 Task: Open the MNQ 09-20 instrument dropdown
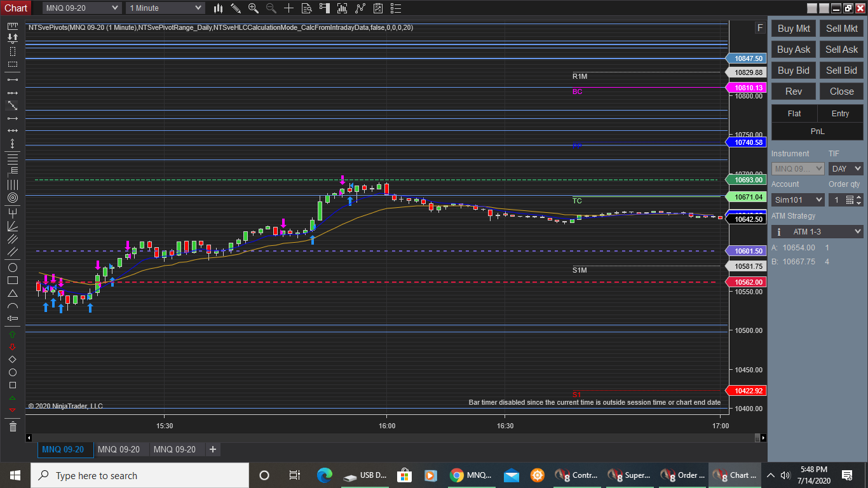click(81, 8)
